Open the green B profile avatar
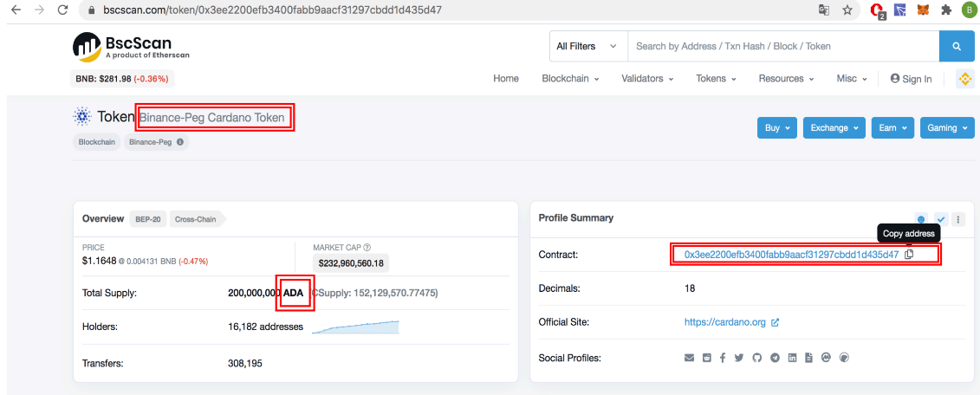980x395 pixels. click(x=970, y=10)
